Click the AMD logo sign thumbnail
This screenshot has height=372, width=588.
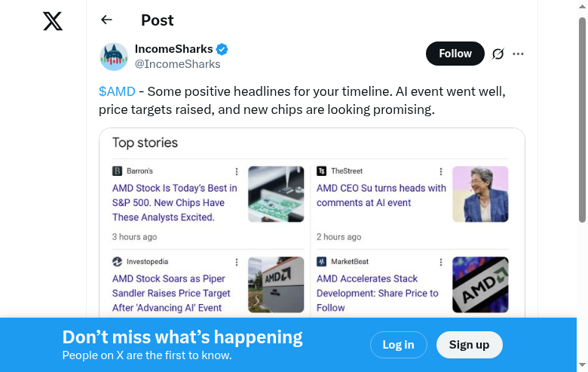[276, 284]
